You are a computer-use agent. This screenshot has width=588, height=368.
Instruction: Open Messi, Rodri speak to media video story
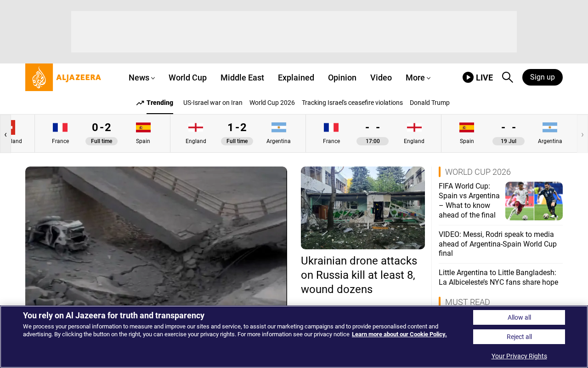point(498,244)
